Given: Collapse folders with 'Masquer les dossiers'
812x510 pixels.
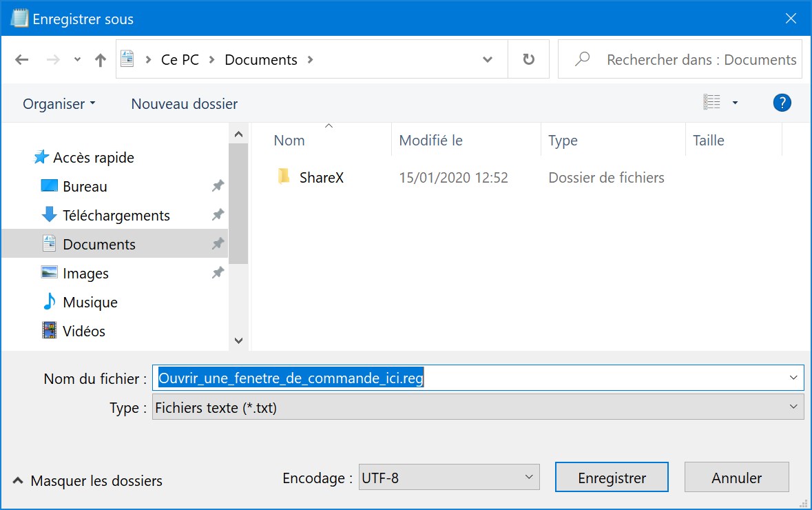Looking at the screenshot, I should click(87, 480).
